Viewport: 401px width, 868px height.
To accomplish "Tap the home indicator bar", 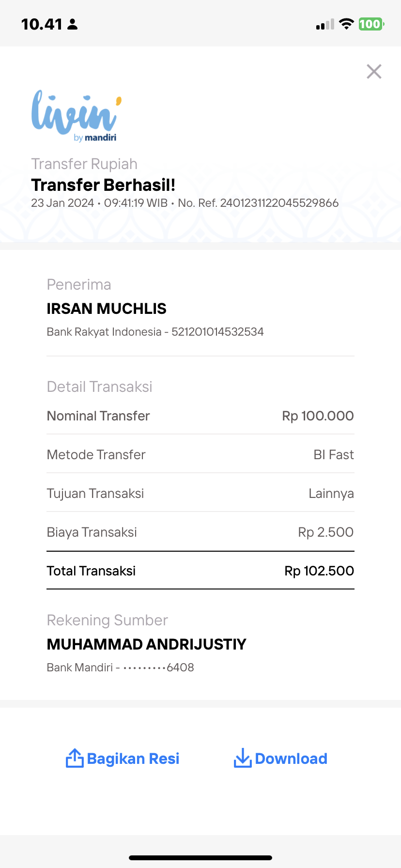I will click(x=200, y=857).
